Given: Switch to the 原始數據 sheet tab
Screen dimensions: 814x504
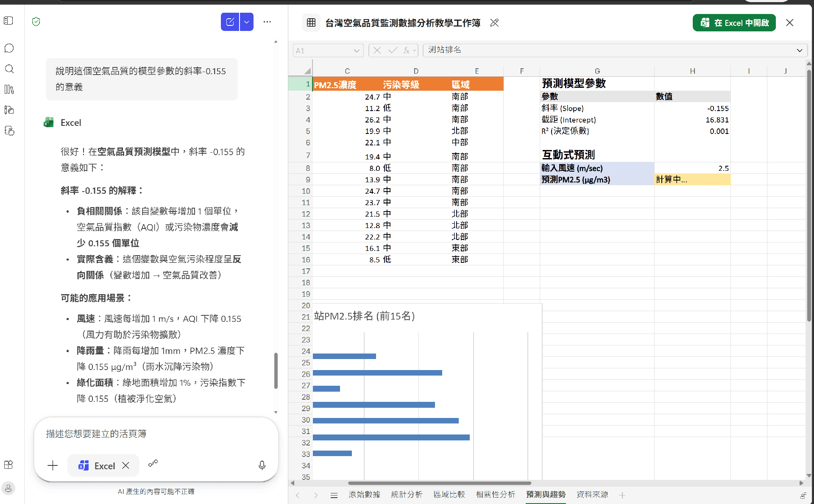Looking at the screenshot, I should 364,495.
